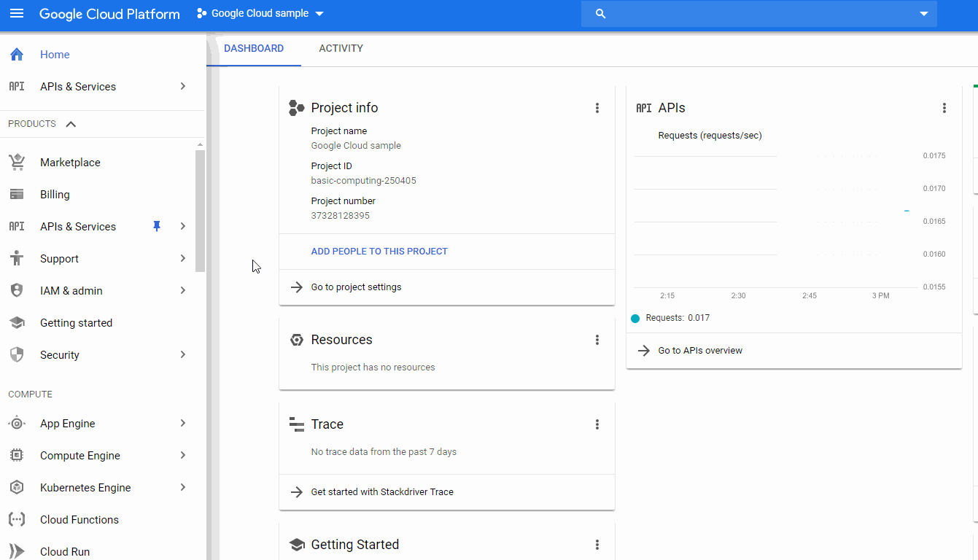978x560 pixels.
Task: Expand Kubernetes Engine submenu chevron
Action: click(183, 487)
